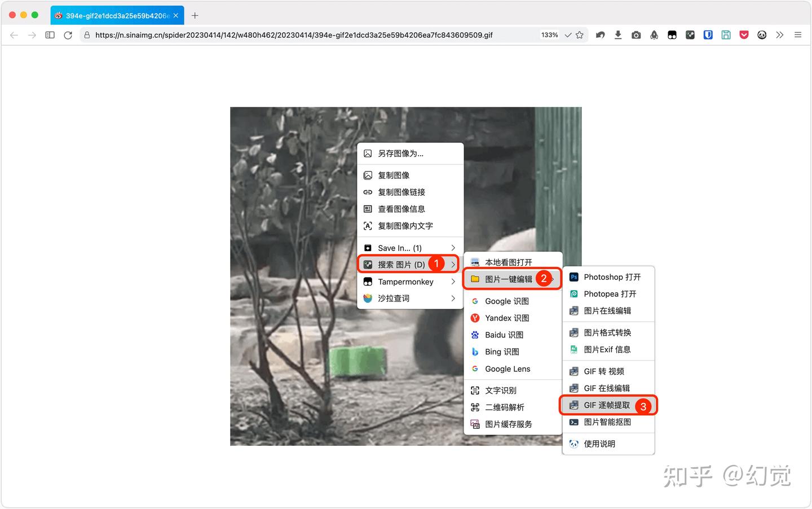Select 复制图像 in the context menu

394,175
